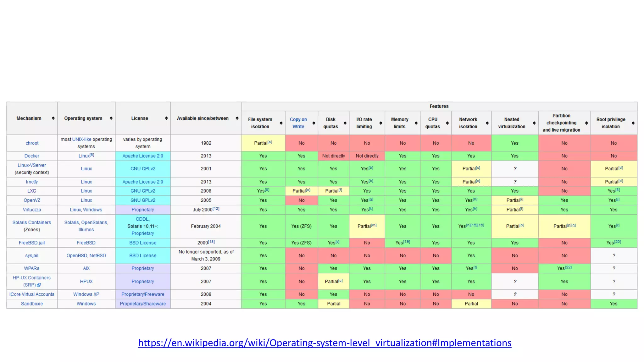Open the Solaris Containers link
The height and width of the screenshot is (362, 644).
32,222
